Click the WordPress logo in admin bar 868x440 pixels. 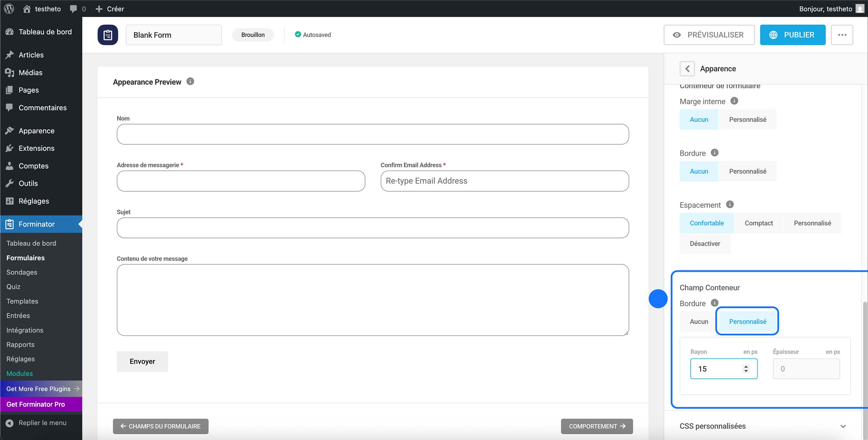pyautogui.click(x=9, y=9)
